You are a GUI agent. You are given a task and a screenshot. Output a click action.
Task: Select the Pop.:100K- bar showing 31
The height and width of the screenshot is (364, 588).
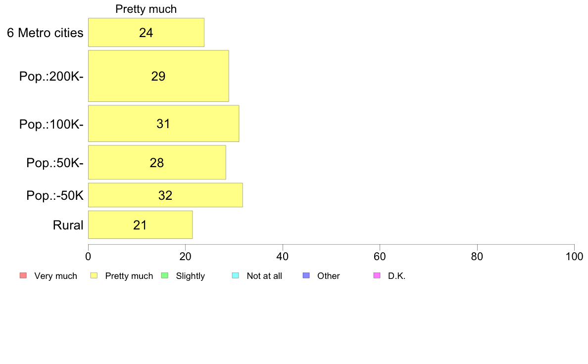point(163,124)
